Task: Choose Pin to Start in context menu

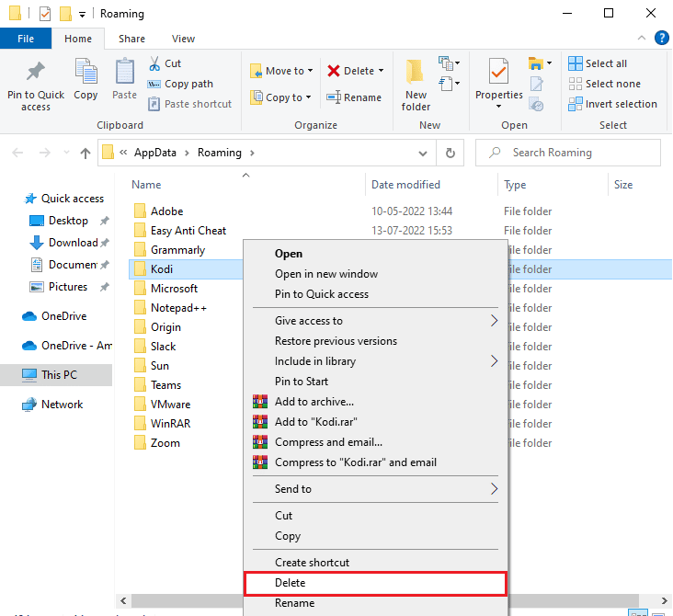Action: point(375,382)
